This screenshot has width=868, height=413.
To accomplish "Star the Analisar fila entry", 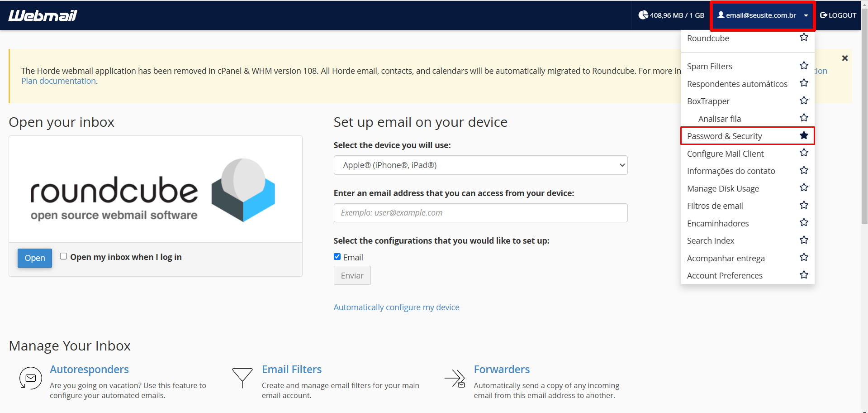I will pyautogui.click(x=804, y=118).
